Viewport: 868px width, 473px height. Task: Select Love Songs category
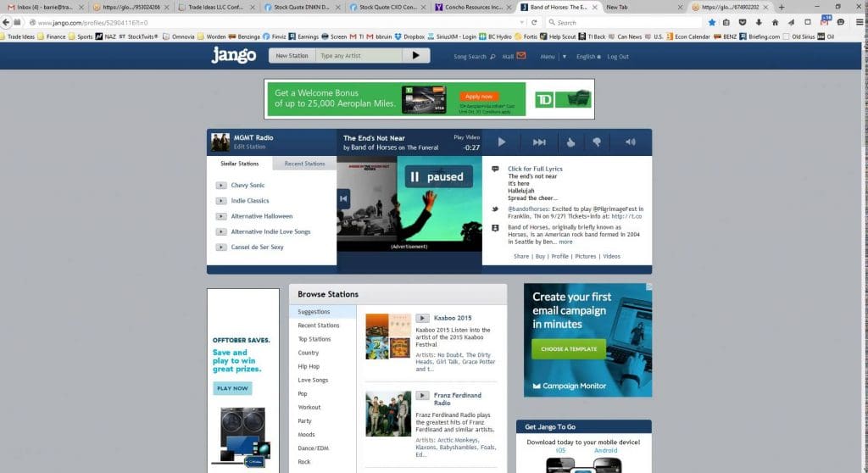(313, 380)
